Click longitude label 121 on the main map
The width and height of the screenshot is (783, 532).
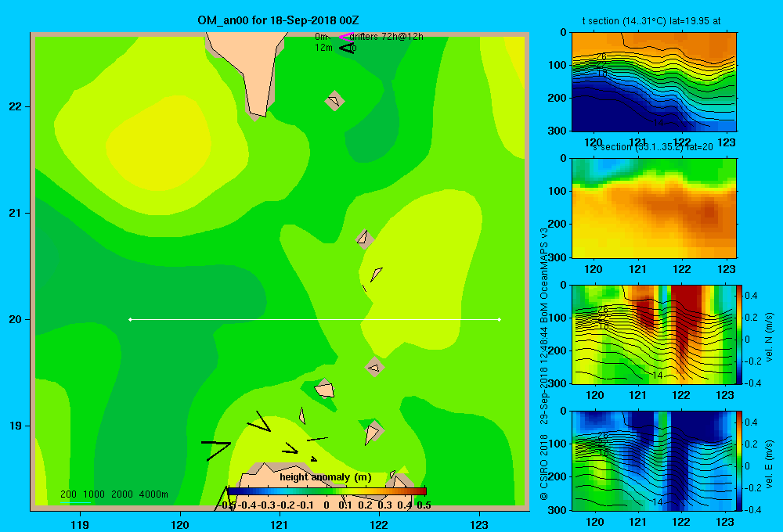(x=280, y=524)
